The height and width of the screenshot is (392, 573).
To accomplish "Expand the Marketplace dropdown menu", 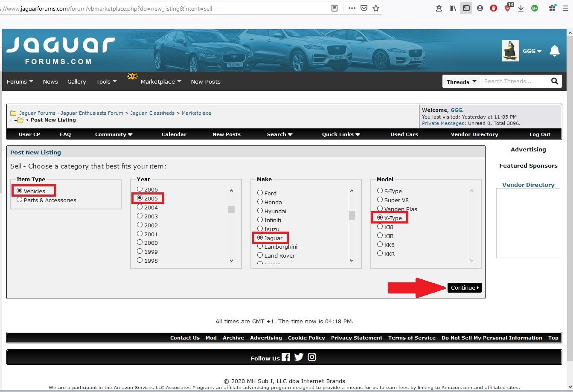I will (161, 81).
